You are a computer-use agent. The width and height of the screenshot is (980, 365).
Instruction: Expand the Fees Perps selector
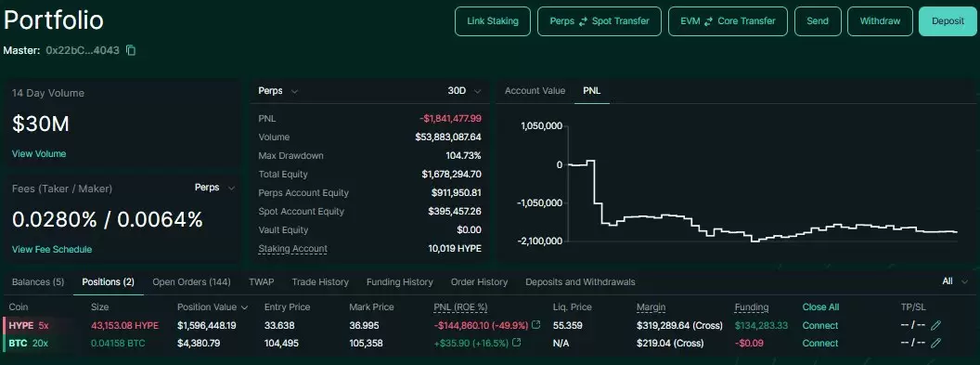pyautogui.click(x=215, y=188)
